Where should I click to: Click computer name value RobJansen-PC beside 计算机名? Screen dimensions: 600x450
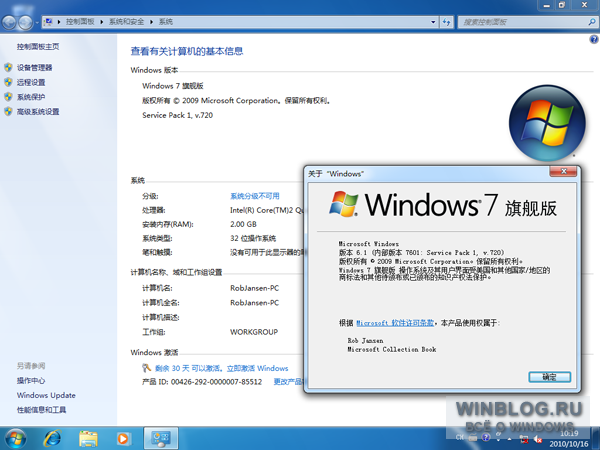point(254,288)
